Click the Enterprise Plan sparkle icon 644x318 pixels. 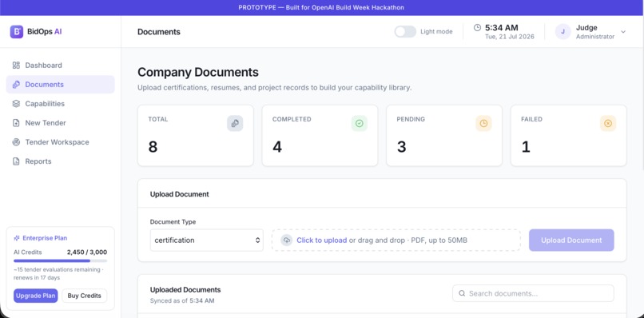coord(17,238)
